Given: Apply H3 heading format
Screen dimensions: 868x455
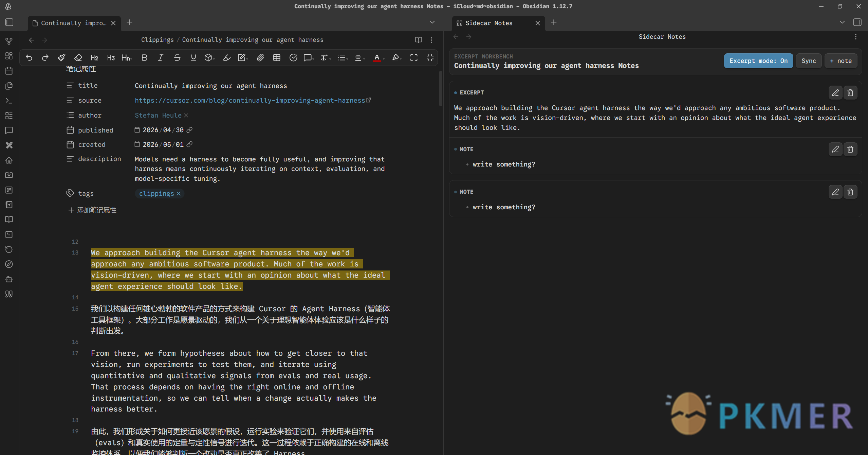Looking at the screenshot, I should 111,58.
